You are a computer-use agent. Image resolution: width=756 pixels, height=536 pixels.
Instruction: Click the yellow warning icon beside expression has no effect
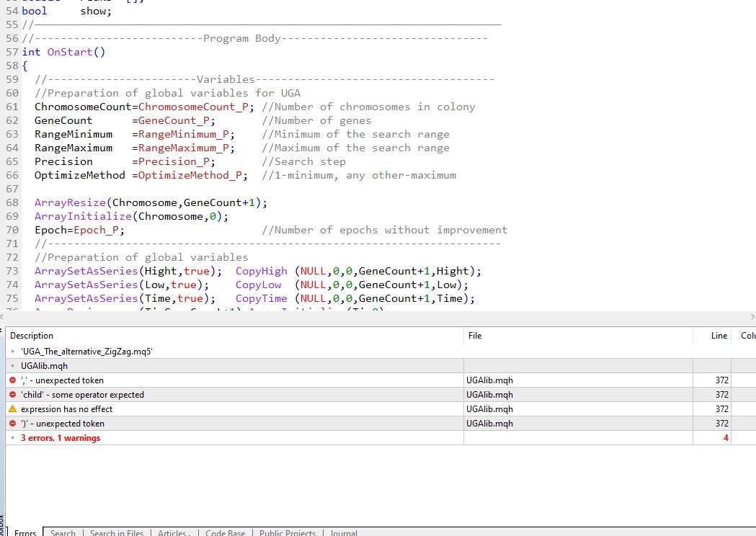point(12,408)
